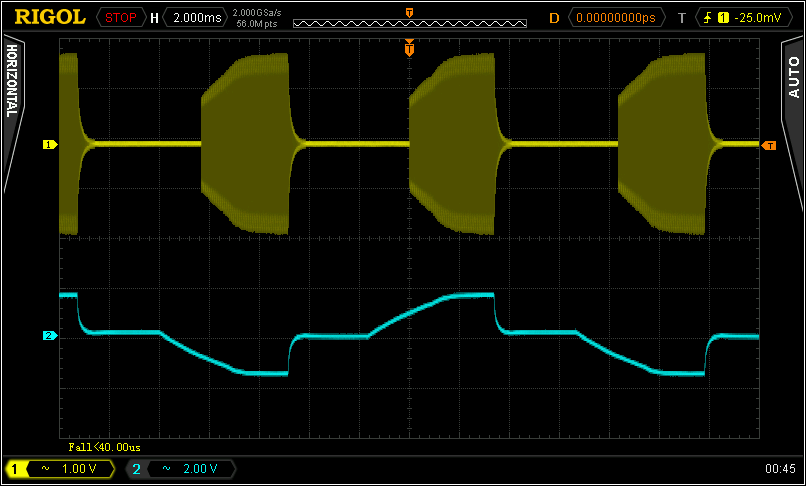Click the channel 2 2.00 V scale
806x486 pixels.
[x=200, y=469]
